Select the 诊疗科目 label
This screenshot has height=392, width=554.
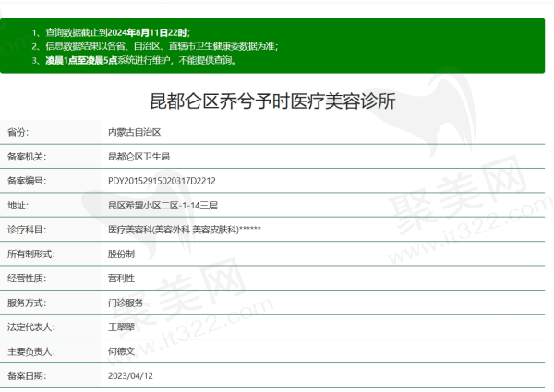(x=27, y=230)
